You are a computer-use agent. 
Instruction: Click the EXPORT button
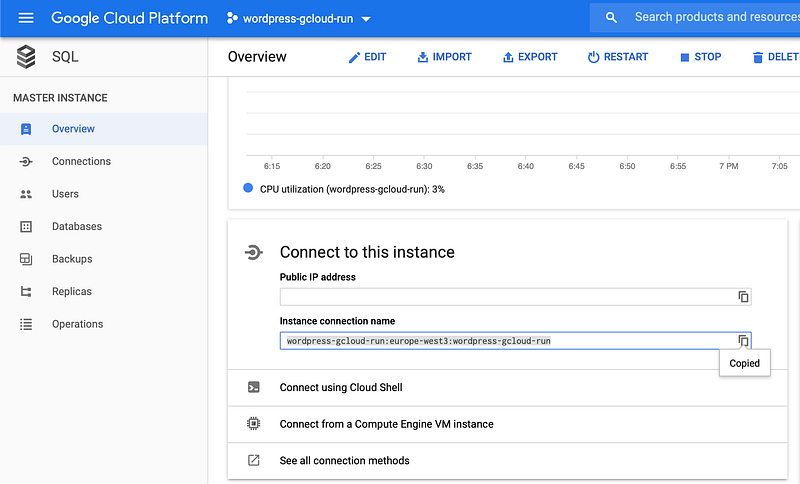pos(530,57)
